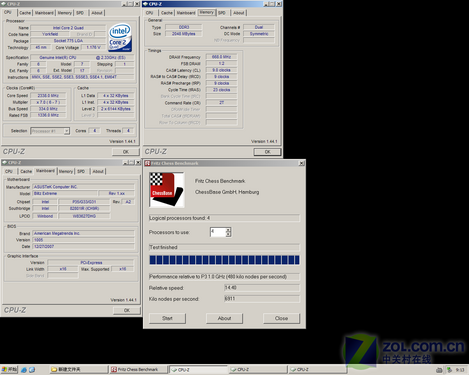
Task: Select the Command Rate value '2T'
Action: [221, 103]
